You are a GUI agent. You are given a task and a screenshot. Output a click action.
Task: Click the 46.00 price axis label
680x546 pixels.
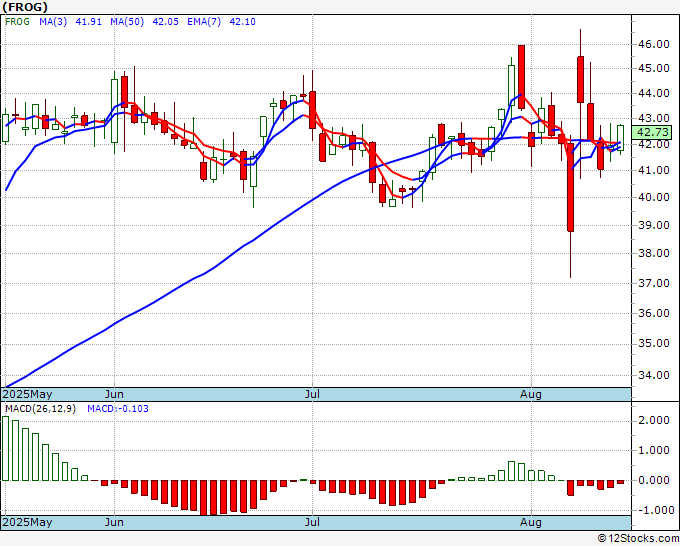point(653,44)
